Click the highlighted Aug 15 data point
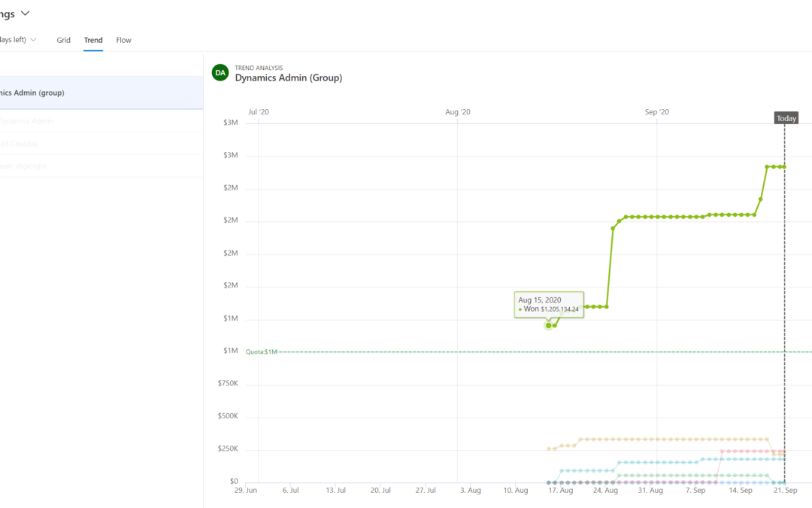 coord(548,326)
